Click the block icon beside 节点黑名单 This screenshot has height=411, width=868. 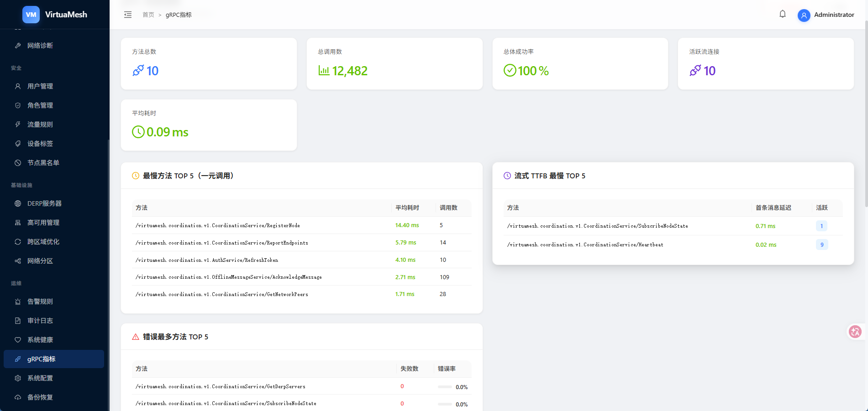click(x=18, y=163)
